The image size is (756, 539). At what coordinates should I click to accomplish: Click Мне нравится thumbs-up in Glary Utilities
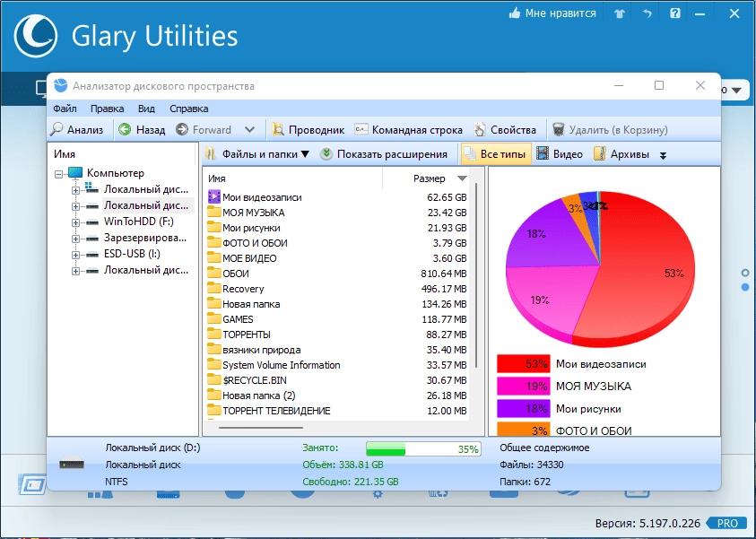point(552,13)
